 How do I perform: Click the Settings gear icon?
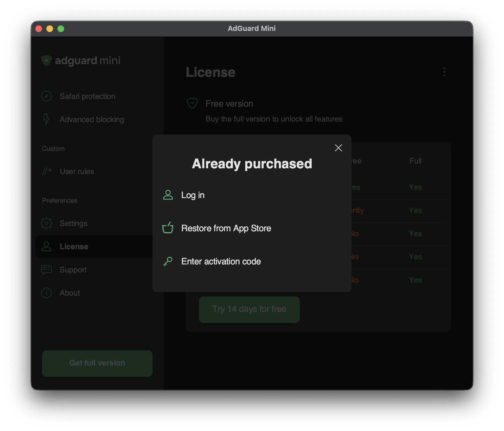46,223
